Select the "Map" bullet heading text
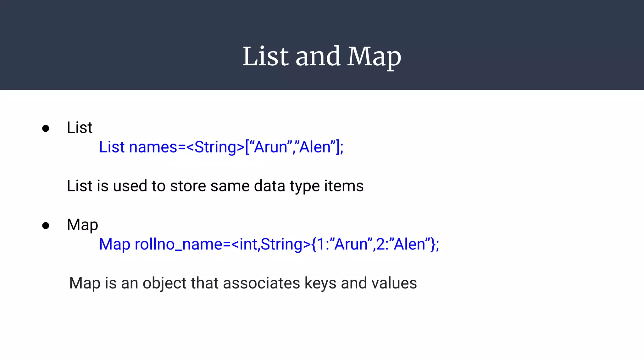 [x=82, y=225]
